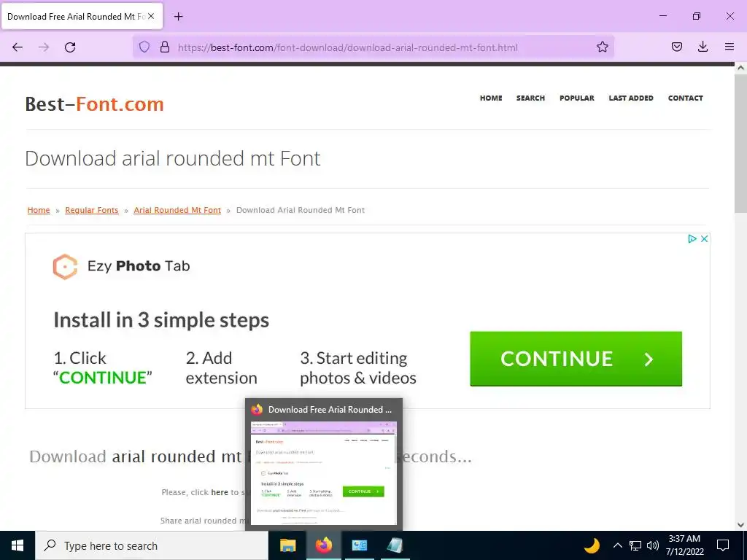Open the blue window app in taskbar
The height and width of the screenshot is (560, 747).
tap(359, 545)
